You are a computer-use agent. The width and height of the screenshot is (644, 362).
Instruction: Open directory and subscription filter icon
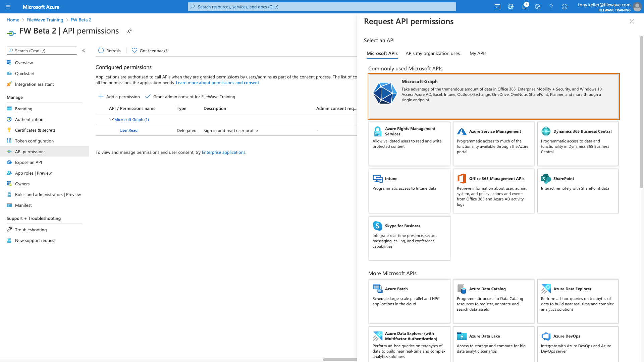point(511,7)
